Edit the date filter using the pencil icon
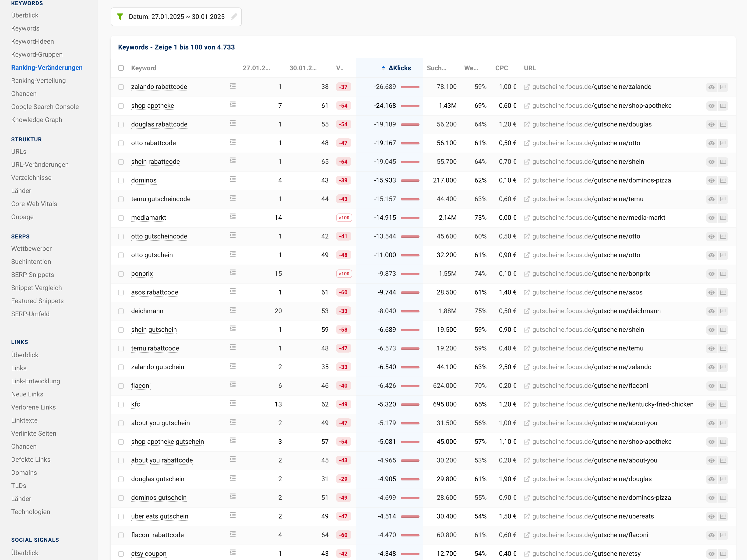 click(x=234, y=17)
